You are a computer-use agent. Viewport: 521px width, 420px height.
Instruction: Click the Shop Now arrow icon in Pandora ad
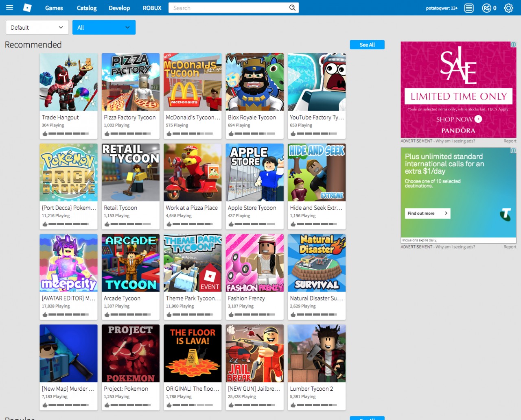tap(478, 119)
